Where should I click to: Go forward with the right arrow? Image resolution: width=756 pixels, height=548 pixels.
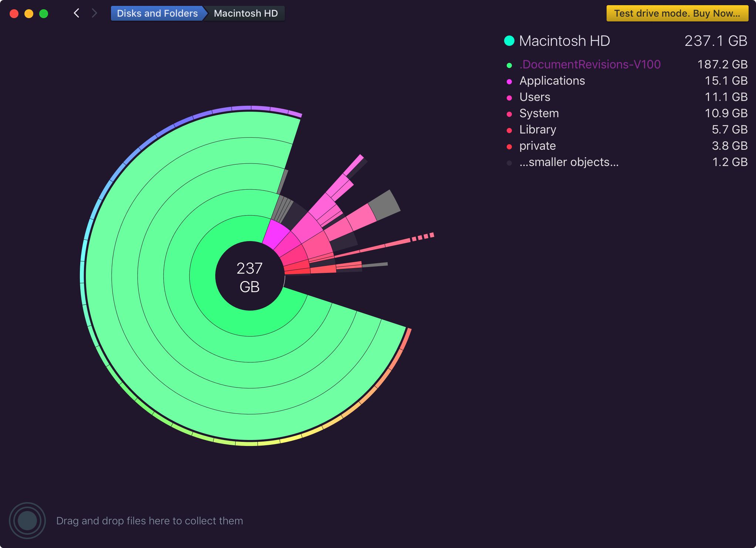point(94,13)
